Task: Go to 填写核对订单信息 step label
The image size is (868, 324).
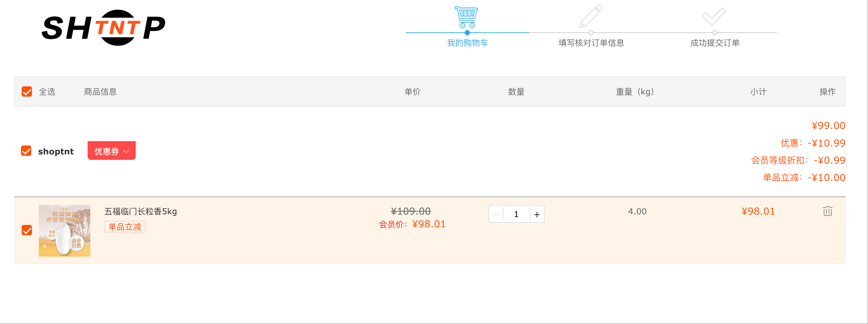Action: [591, 43]
